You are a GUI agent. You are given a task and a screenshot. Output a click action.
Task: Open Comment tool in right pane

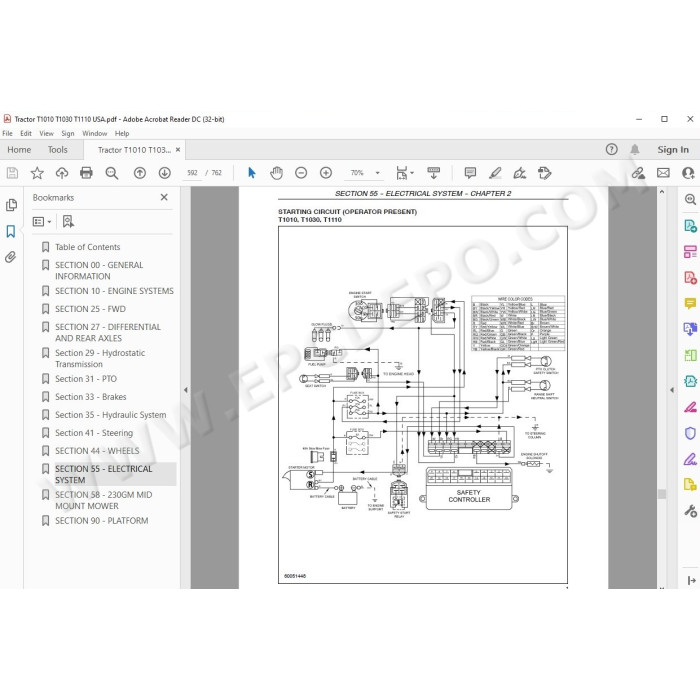coord(690,304)
